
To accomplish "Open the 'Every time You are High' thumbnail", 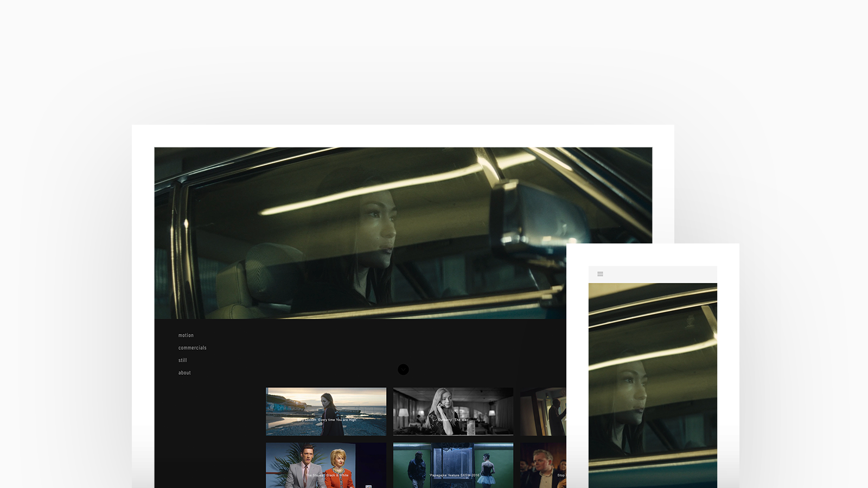I will [326, 412].
